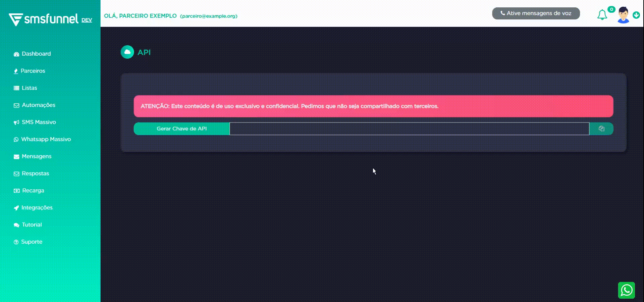Viewport: 644px width, 302px height.
Task: Go to Parceiros section
Action: tap(33, 71)
